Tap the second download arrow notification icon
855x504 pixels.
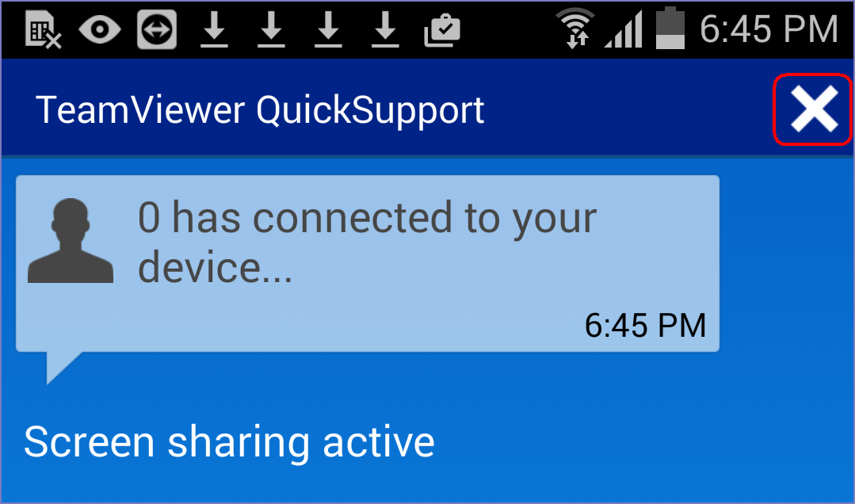271,29
